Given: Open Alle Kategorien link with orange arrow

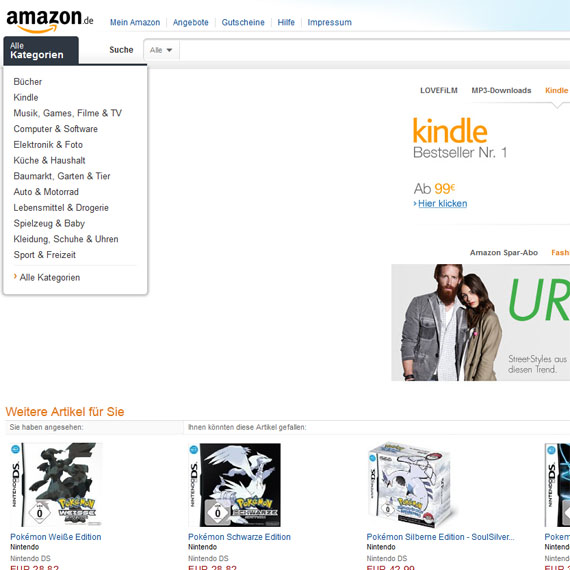Looking at the screenshot, I should click(47, 277).
